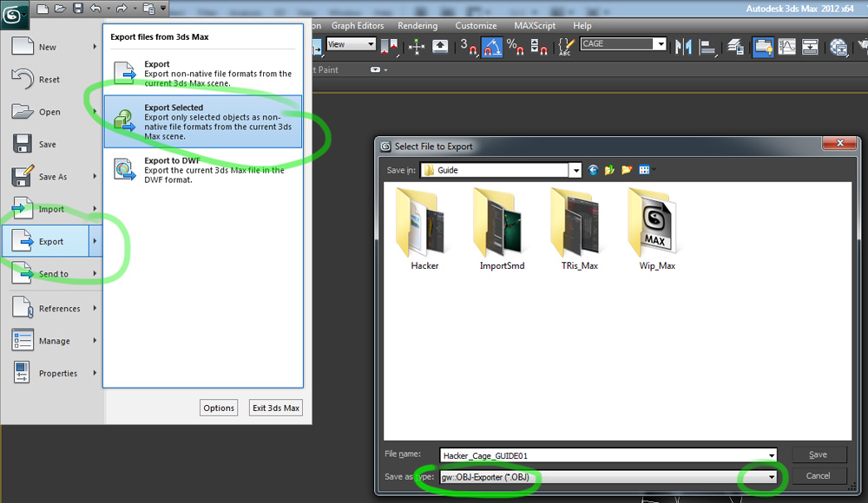Open the Rendering menu
Viewport: 868px width, 503px height.
(418, 25)
